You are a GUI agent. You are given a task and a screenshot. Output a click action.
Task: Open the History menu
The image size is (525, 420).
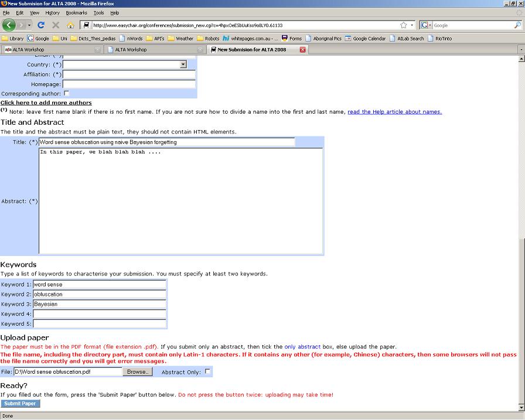click(x=52, y=13)
